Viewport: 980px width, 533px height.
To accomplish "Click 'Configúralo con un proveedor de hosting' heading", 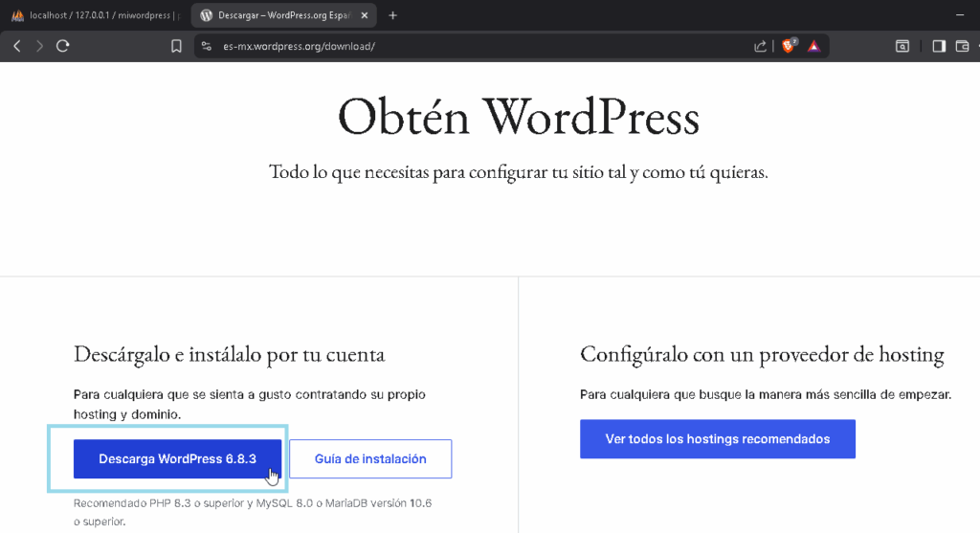I will point(762,355).
